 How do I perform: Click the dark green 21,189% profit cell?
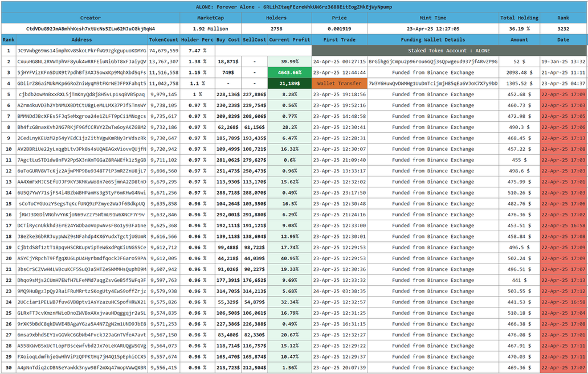click(289, 83)
